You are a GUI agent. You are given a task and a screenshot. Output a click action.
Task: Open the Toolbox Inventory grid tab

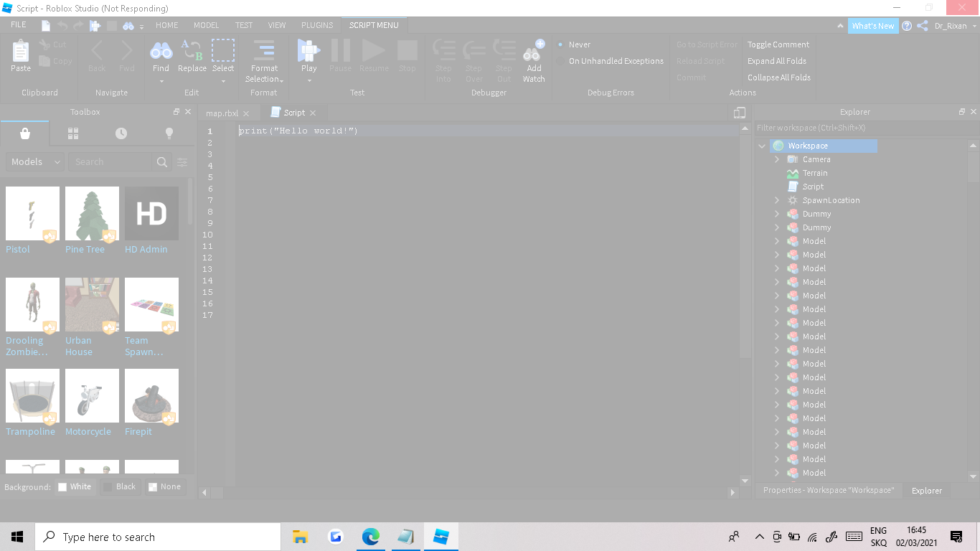point(73,133)
